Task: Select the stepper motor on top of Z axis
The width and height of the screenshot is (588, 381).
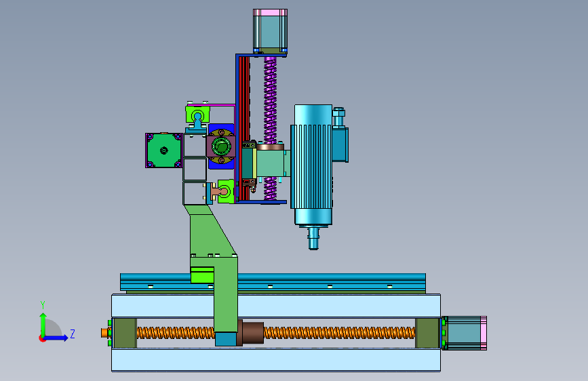Action: coord(270,31)
